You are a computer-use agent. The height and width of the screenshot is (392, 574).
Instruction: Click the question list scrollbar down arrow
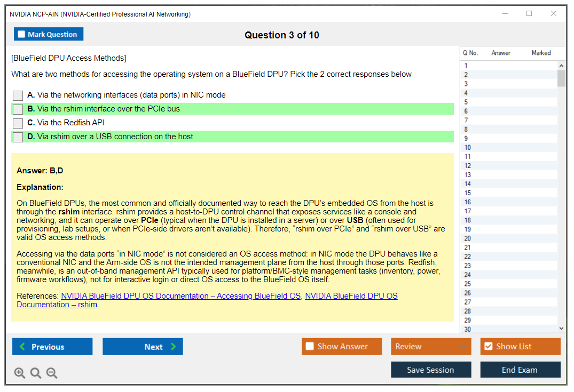[561, 328]
